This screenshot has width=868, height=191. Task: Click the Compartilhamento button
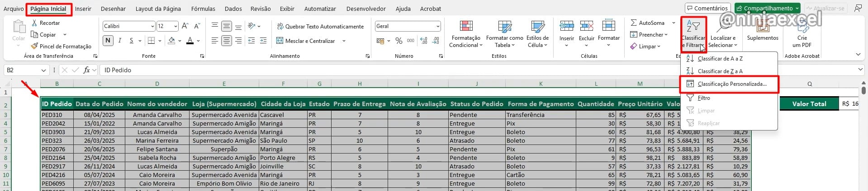point(768,8)
